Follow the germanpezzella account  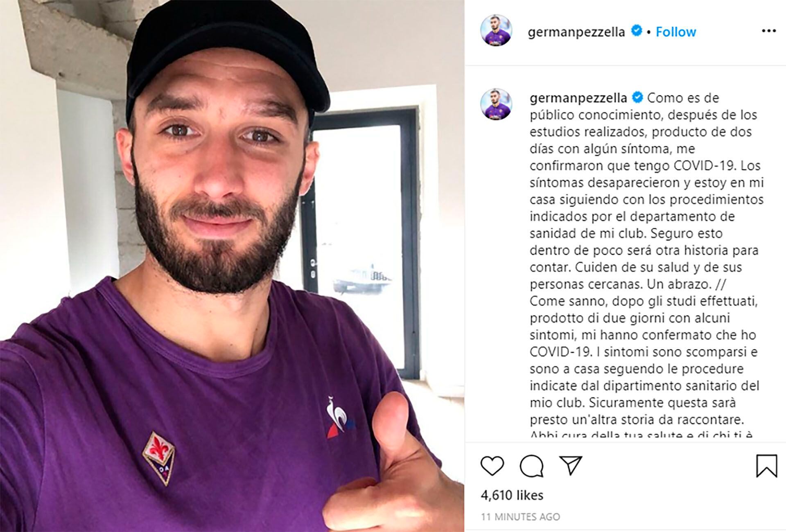[x=676, y=32]
